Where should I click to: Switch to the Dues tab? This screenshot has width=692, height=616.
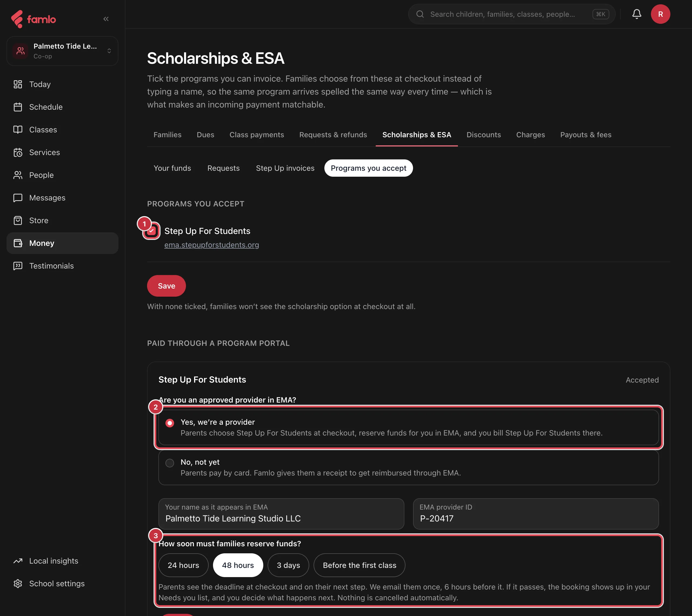(205, 135)
